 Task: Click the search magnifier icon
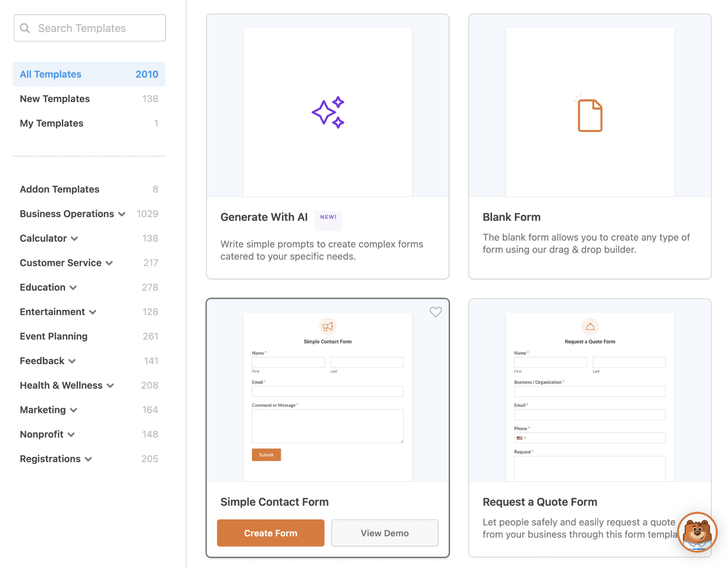[x=25, y=28]
